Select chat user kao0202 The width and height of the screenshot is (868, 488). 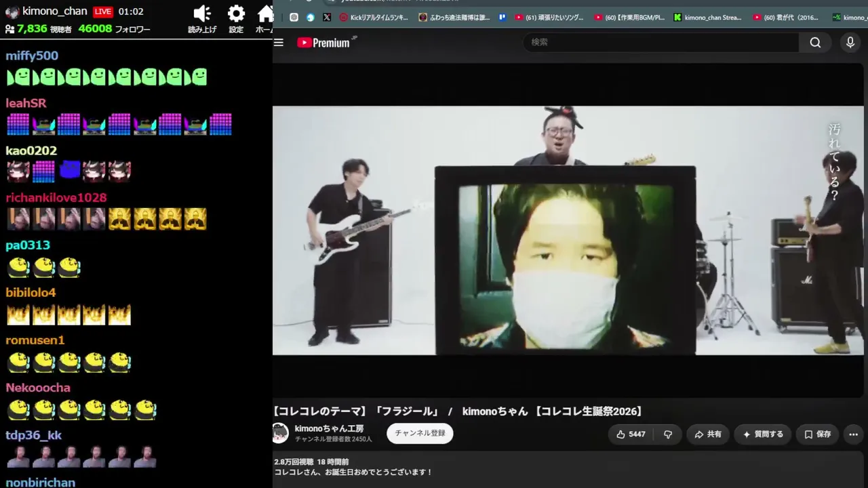pos(31,150)
